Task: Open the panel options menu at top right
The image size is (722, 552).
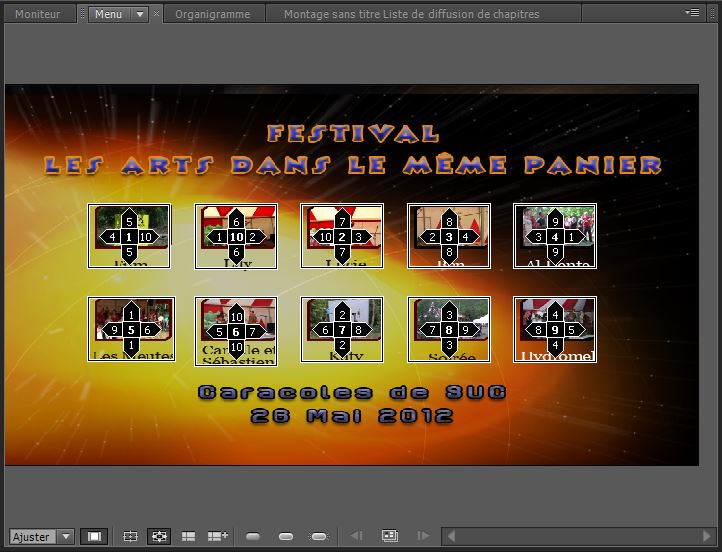Action: click(692, 13)
